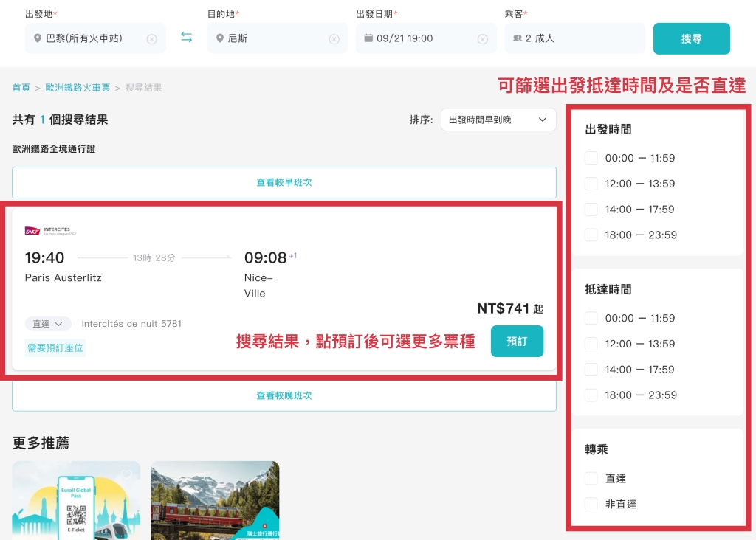
Task: Click 歐洲鐵路全境通行證 heading
Action: [53, 149]
